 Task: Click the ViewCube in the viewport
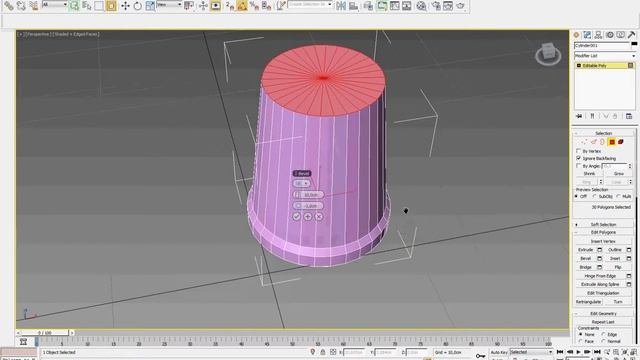click(x=548, y=54)
